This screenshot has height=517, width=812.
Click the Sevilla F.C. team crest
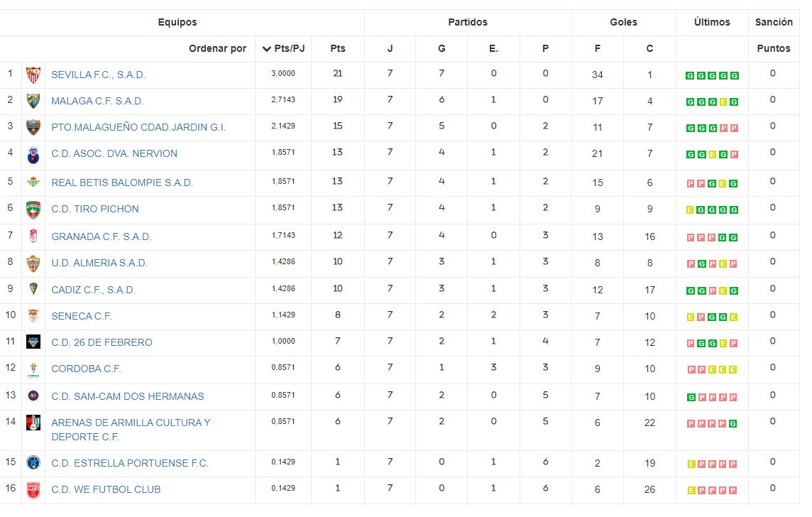33,75
